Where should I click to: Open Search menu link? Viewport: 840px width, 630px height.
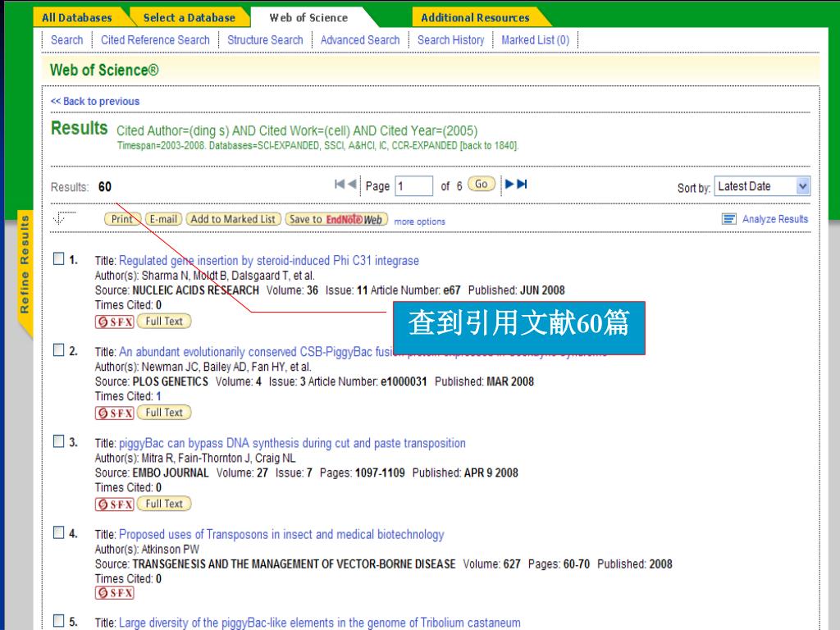(x=67, y=40)
